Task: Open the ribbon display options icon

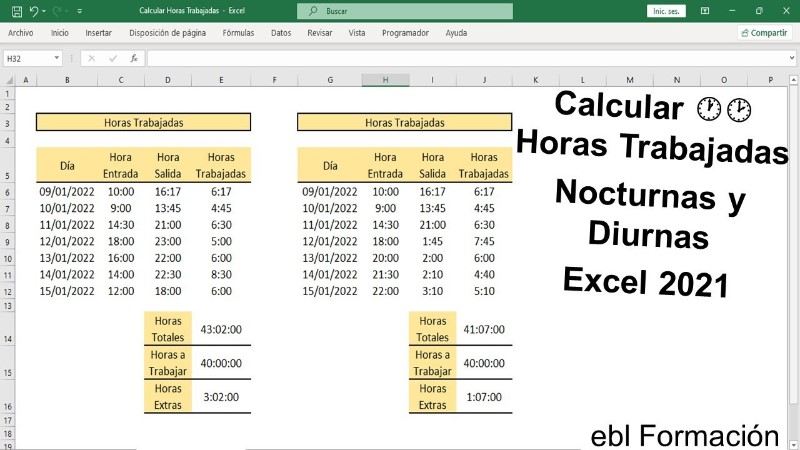Action: coord(705,11)
